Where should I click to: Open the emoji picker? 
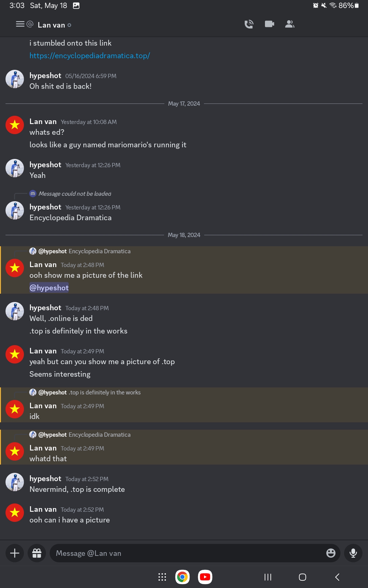coord(331,553)
